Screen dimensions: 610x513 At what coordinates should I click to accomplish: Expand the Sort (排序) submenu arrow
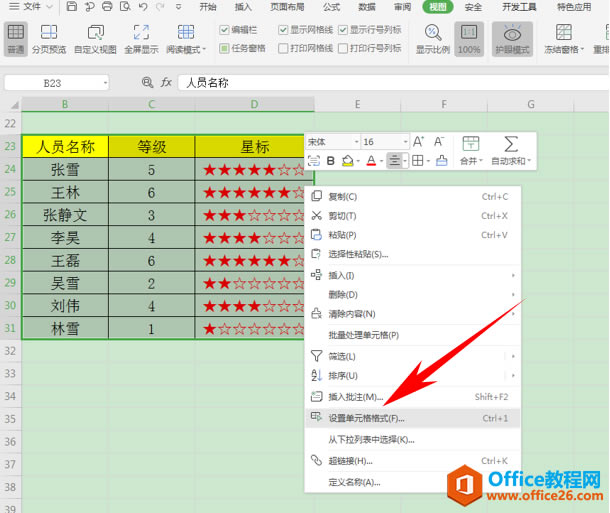click(x=513, y=376)
